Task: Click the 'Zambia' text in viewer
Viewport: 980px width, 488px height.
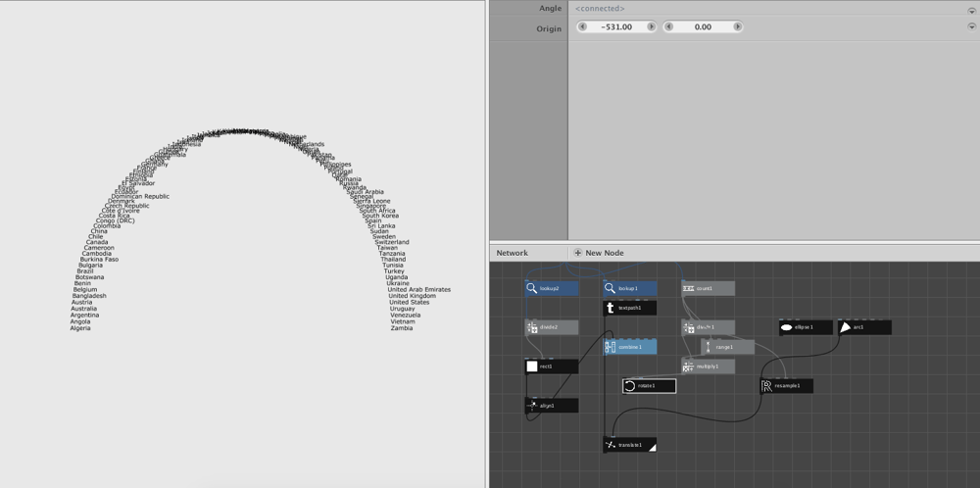Action: coord(401,328)
